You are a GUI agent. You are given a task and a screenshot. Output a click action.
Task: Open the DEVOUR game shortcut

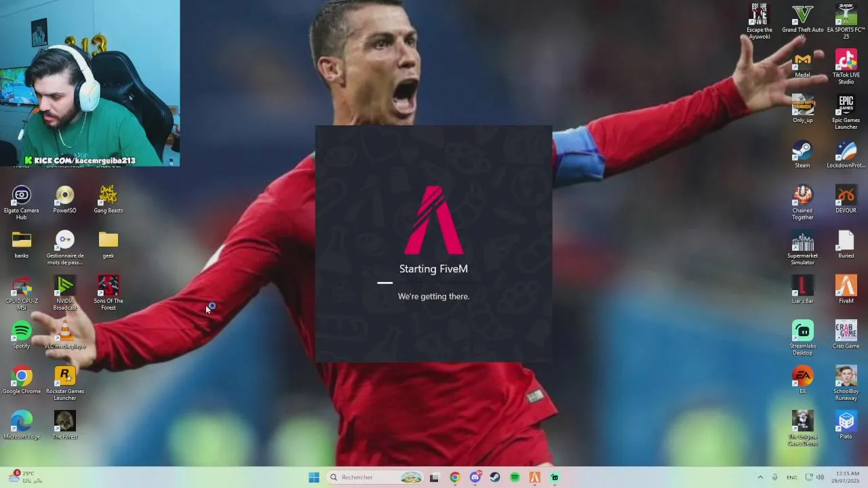coord(846,199)
